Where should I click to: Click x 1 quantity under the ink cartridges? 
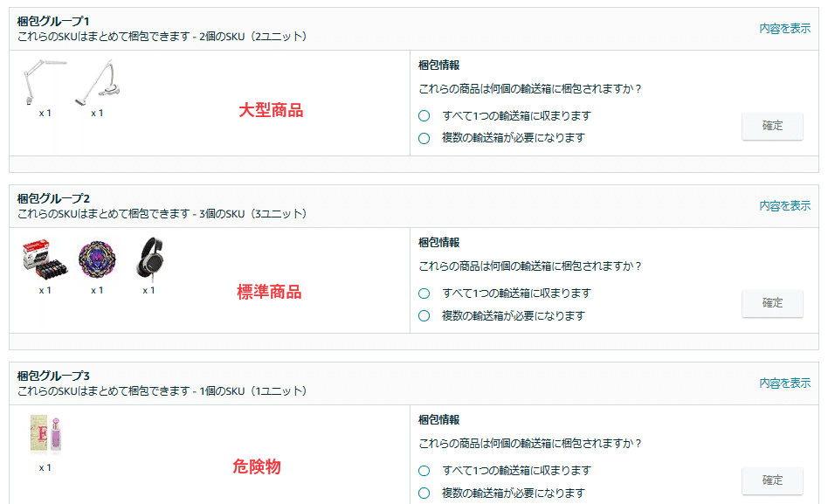point(45,291)
